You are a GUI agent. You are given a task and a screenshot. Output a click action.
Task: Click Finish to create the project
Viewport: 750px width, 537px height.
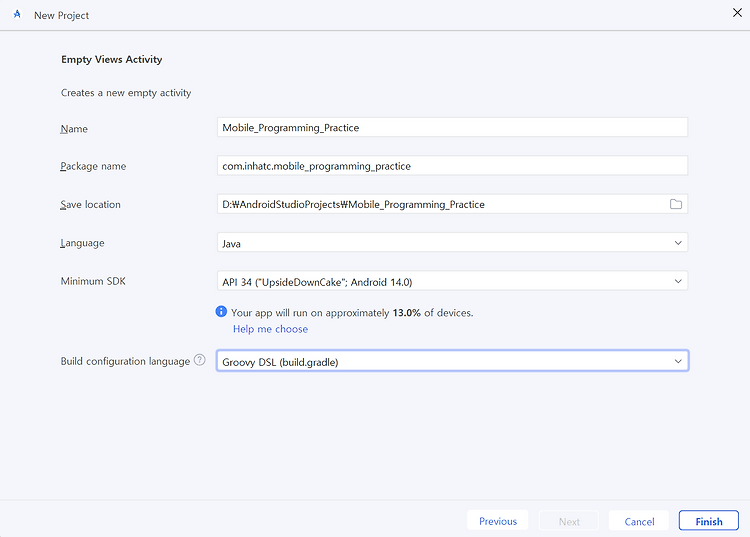(709, 521)
